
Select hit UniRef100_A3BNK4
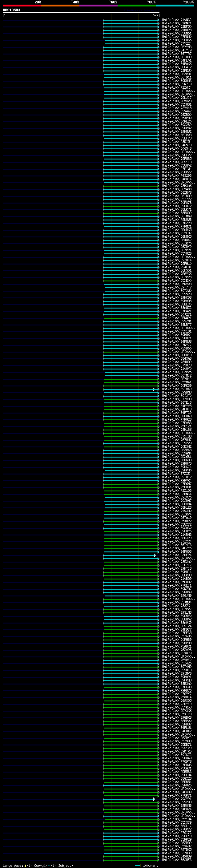(176, 494)
